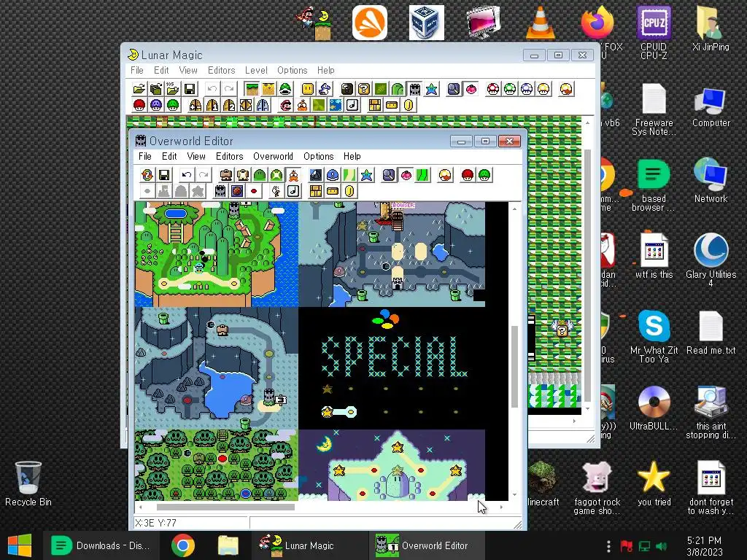Click the X:3E Y:77 status bar coordinates

[x=156, y=523]
